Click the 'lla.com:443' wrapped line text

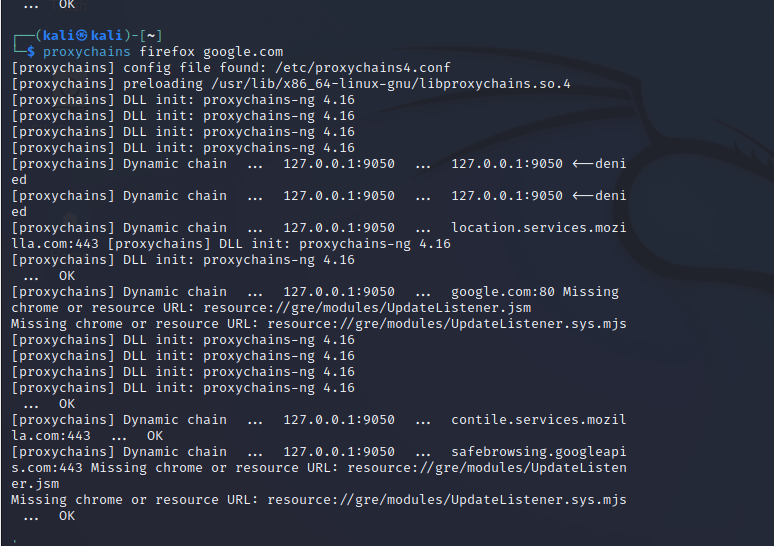click(55, 243)
